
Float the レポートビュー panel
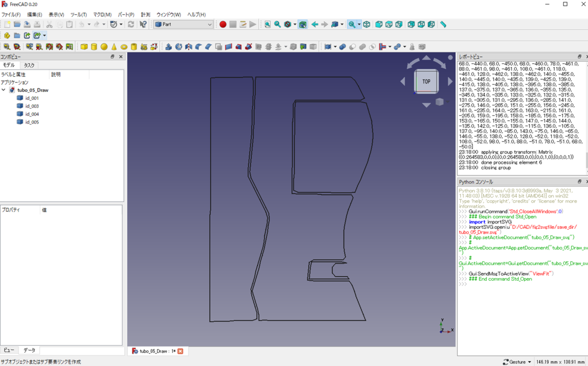click(579, 57)
